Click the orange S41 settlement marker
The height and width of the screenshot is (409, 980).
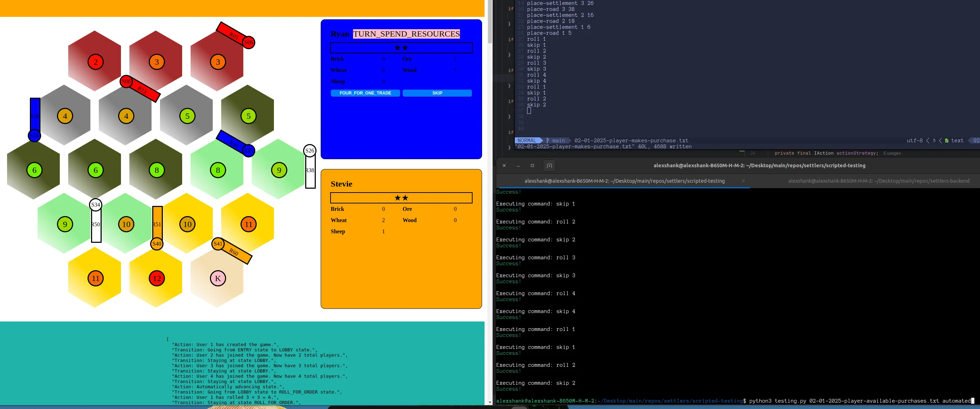click(x=218, y=244)
